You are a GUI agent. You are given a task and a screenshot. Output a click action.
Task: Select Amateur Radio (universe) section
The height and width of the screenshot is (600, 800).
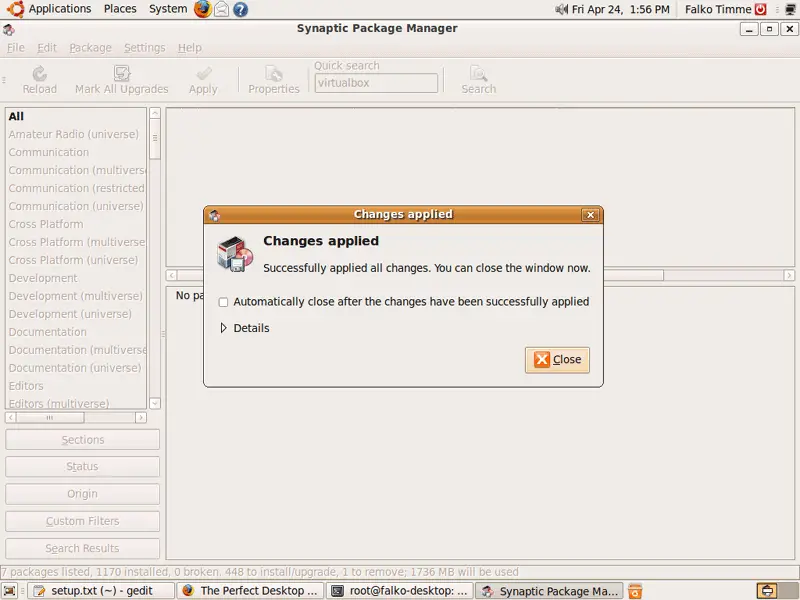coord(77,134)
